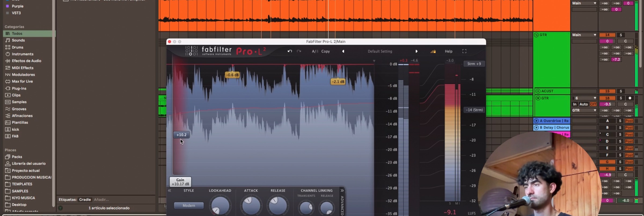
Task: Open the input channel 6 dropdown
Action: pos(584,98)
